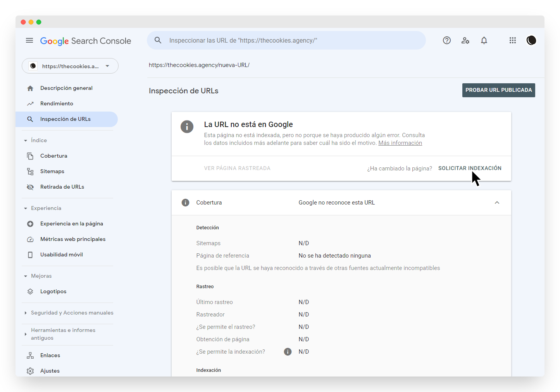Click SOLICITAR INDEXACIÓN
560x392 pixels.
(x=470, y=168)
